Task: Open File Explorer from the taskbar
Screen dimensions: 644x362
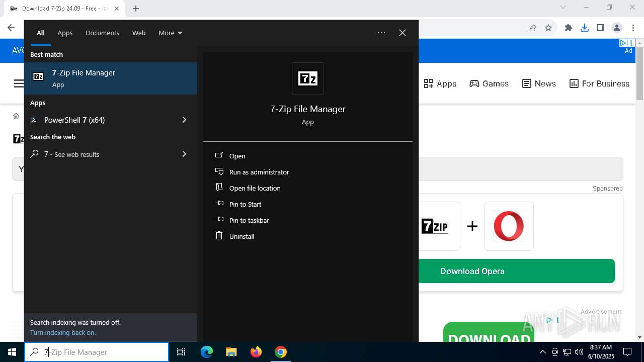Action: click(x=231, y=352)
